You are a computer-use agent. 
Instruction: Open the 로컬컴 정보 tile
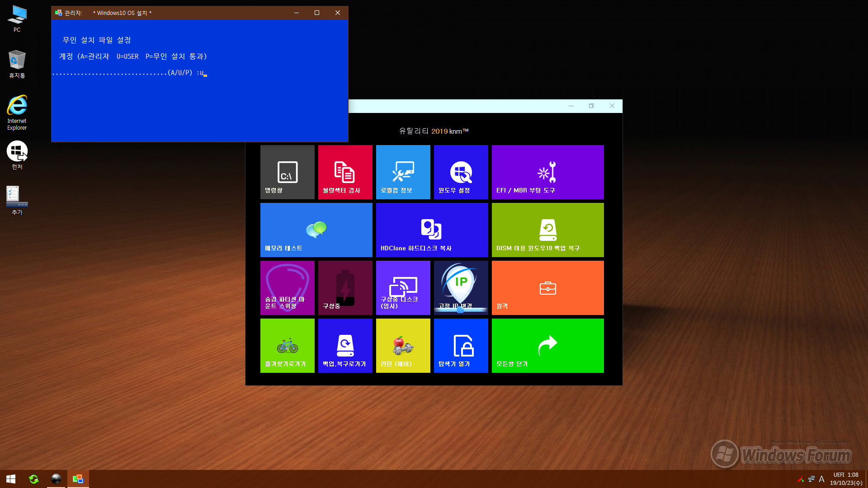click(x=403, y=172)
